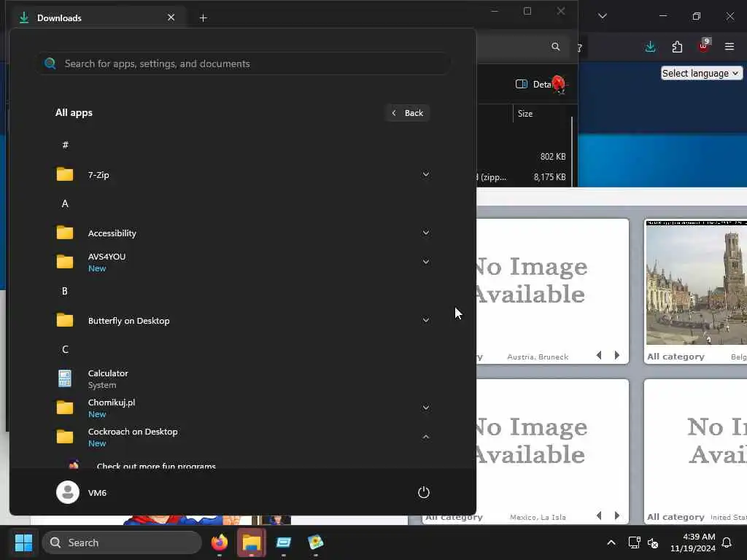Open Firefox downloads panel

pos(650,47)
